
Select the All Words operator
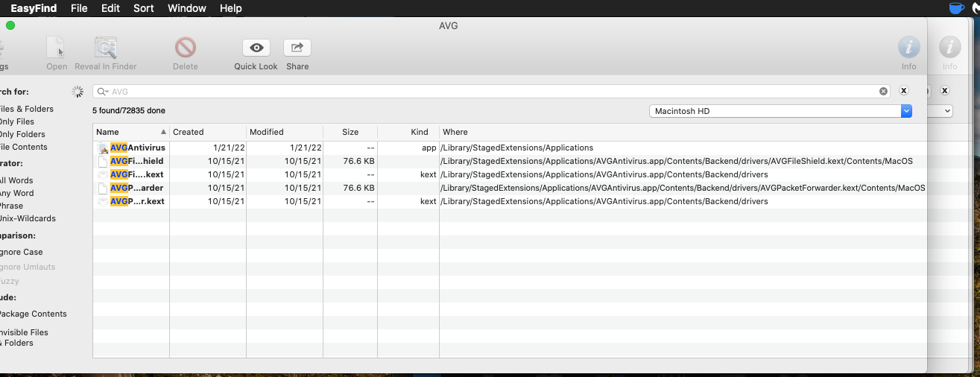tap(16, 180)
